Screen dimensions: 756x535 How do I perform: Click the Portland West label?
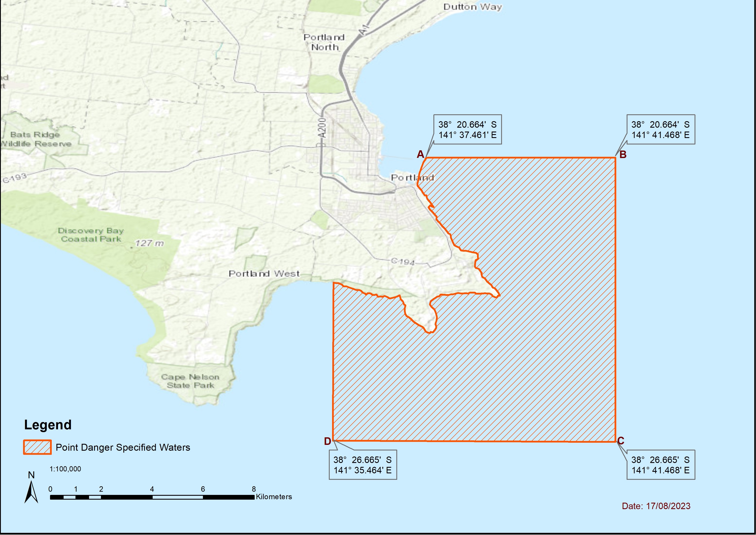point(264,274)
